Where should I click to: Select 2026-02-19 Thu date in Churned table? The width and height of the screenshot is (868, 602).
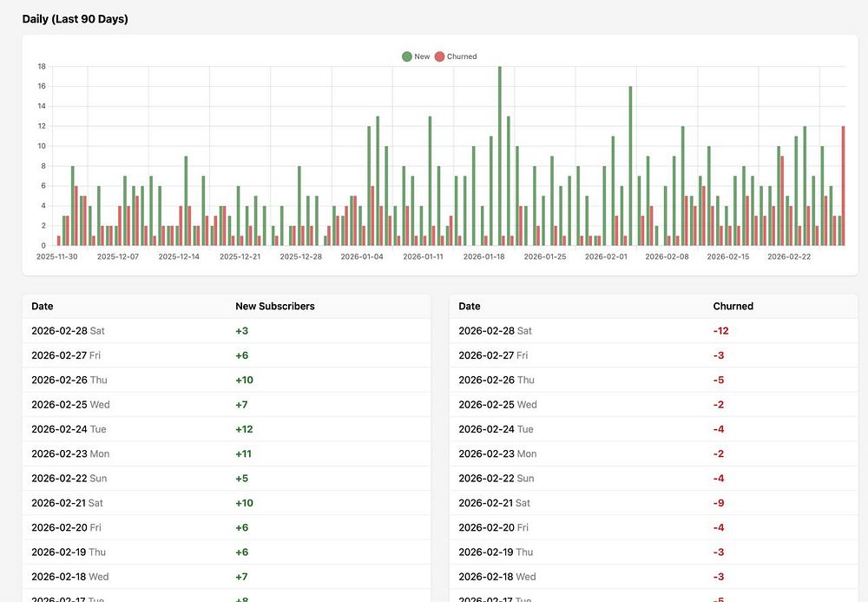coord(496,552)
